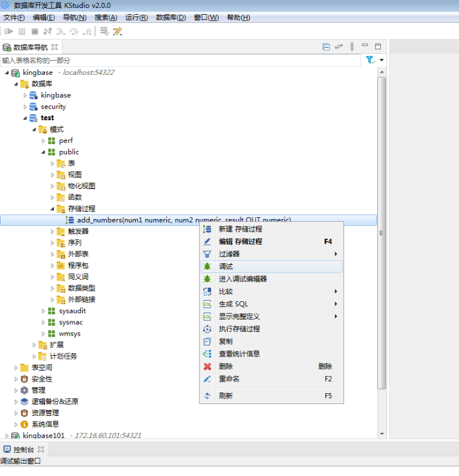Select the 物化视图 folder icon
This screenshot has width=459, height=476.
61,186
